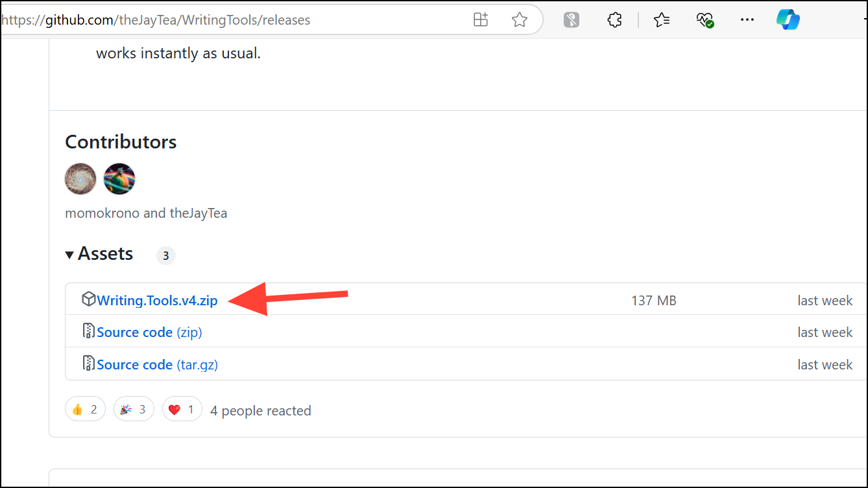868x488 pixels.
Task: Click the gray extension icon beside address bar
Action: pos(572,20)
